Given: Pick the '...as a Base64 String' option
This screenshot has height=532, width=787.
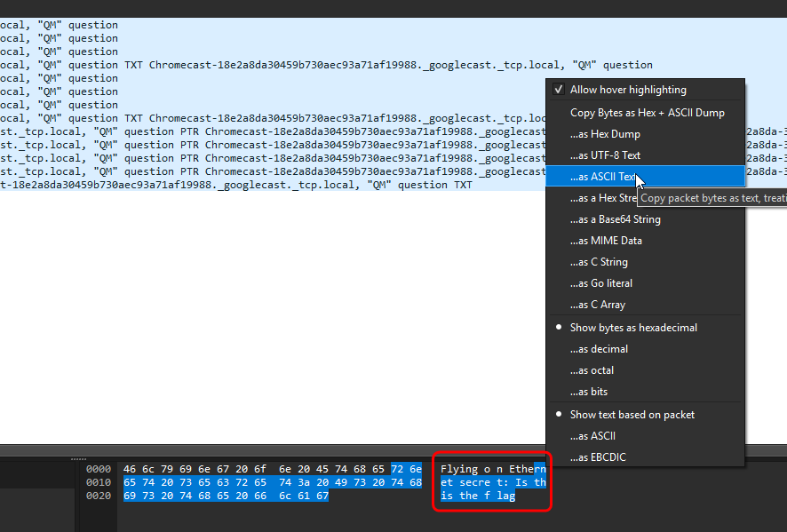Looking at the screenshot, I should coord(615,219).
